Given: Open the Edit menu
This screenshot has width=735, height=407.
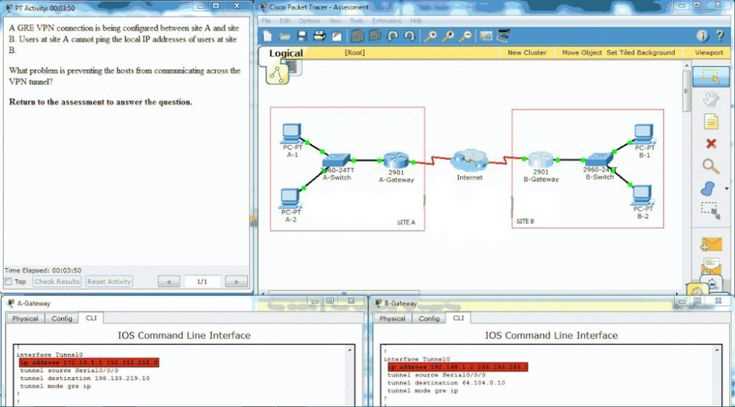Looking at the screenshot, I should [285, 21].
